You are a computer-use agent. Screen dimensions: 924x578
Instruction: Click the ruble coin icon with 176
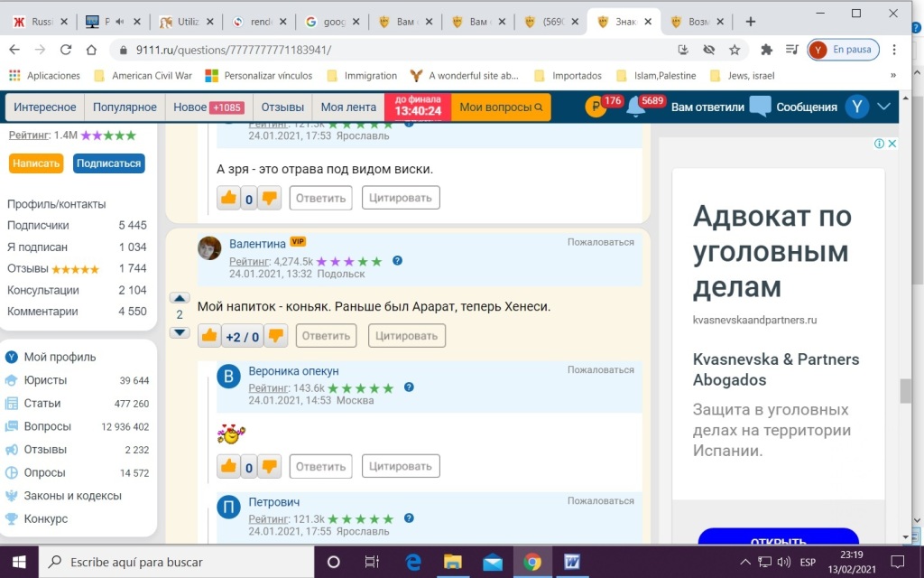pyautogui.click(x=596, y=107)
